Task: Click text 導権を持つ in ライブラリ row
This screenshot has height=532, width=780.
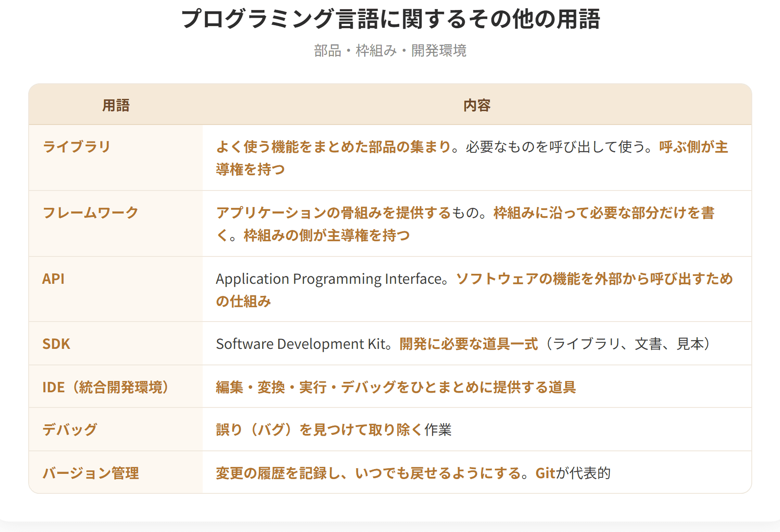Action: (x=250, y=169)
